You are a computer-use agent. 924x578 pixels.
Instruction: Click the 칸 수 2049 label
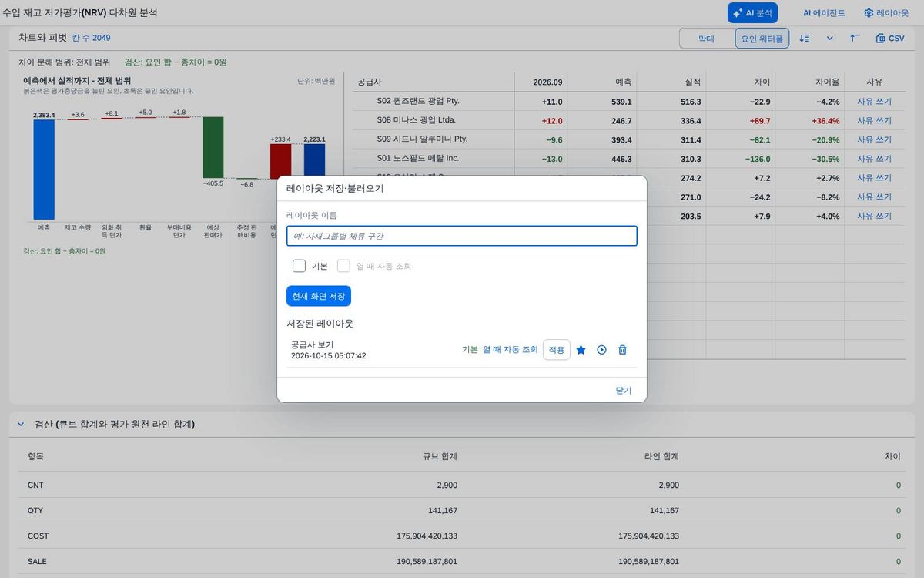click(x=92, y=38)
